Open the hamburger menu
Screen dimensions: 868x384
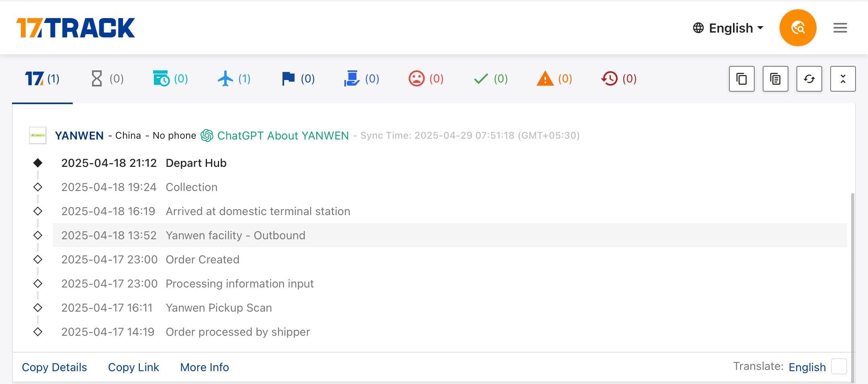tap(840, 28)
